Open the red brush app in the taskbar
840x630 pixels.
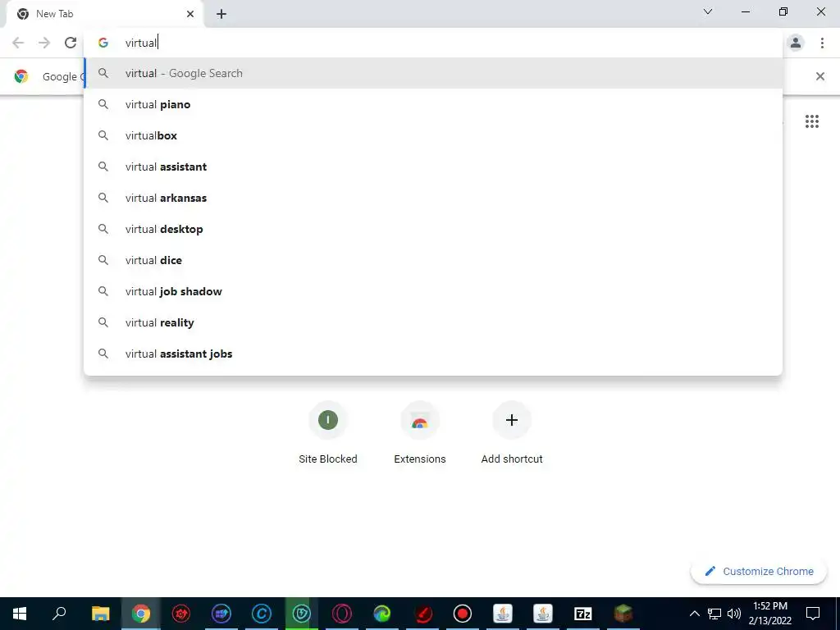422,614
